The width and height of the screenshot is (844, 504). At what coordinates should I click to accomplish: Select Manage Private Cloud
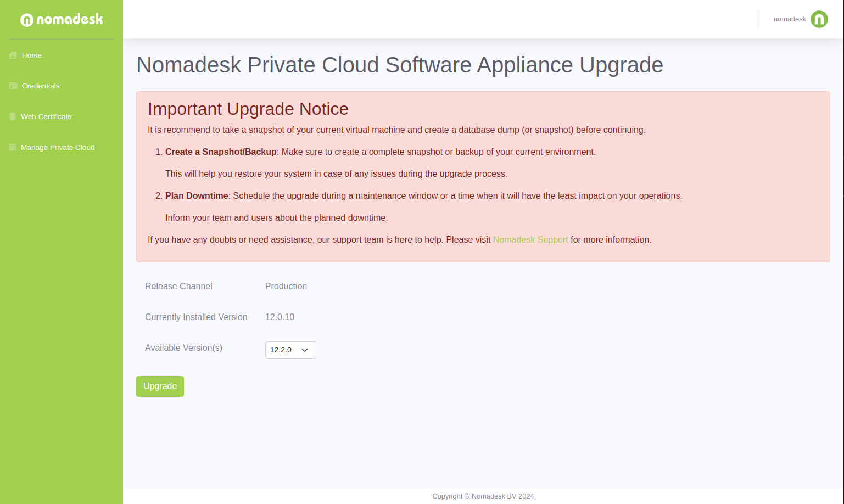58,148
